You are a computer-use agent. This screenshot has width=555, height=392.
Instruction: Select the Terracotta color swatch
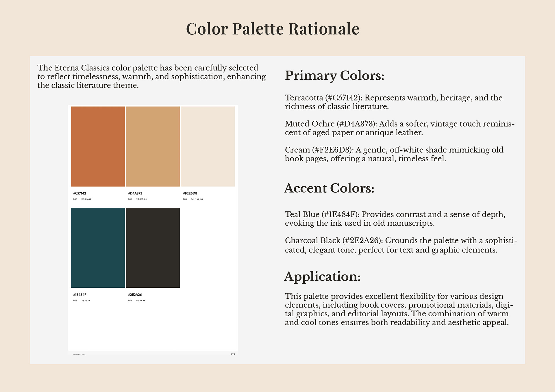[x=98, y=146]
